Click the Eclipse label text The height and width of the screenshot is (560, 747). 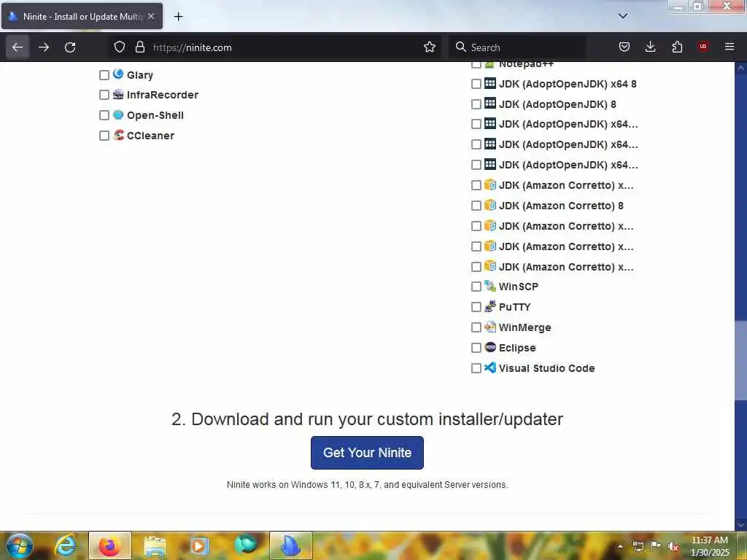point(517,348)
